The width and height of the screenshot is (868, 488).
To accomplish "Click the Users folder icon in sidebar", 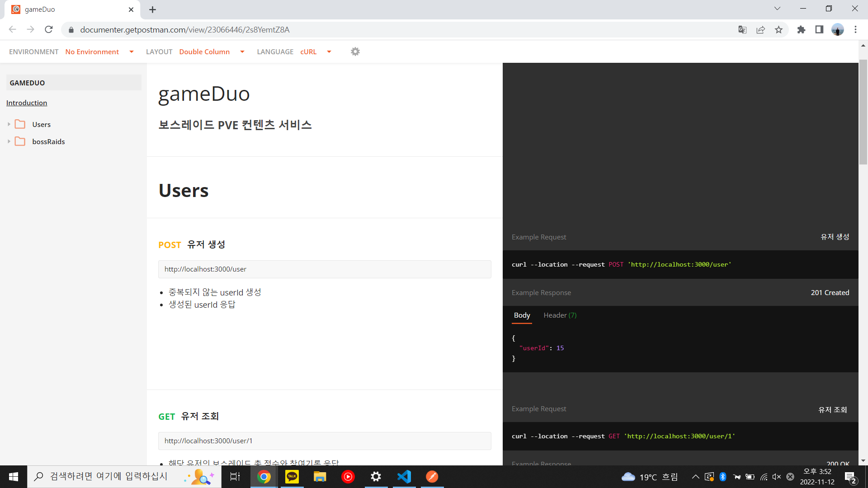I will pyautogui.click(x=20, y=124).
